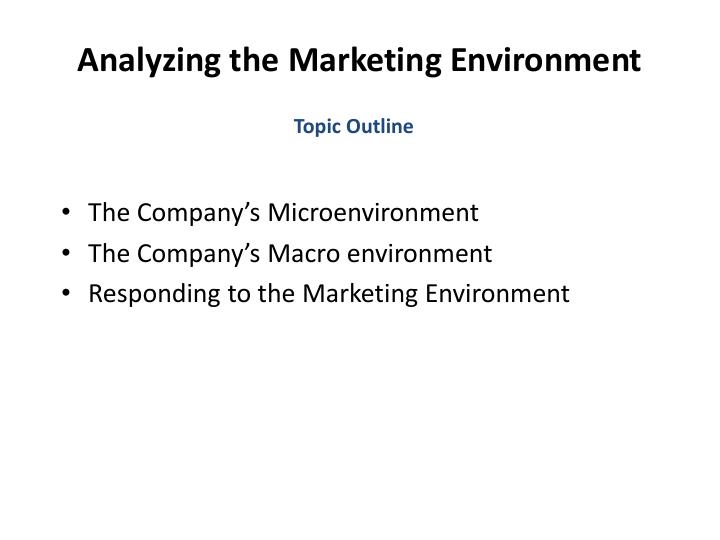Click 'Company's' in the first bullet

198,213
